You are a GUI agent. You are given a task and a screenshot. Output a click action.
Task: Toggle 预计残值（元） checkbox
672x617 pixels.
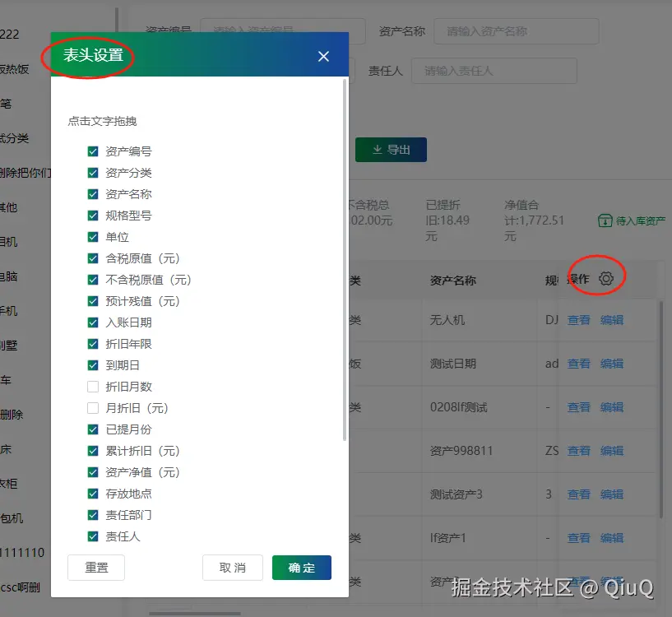pos(93,301)
